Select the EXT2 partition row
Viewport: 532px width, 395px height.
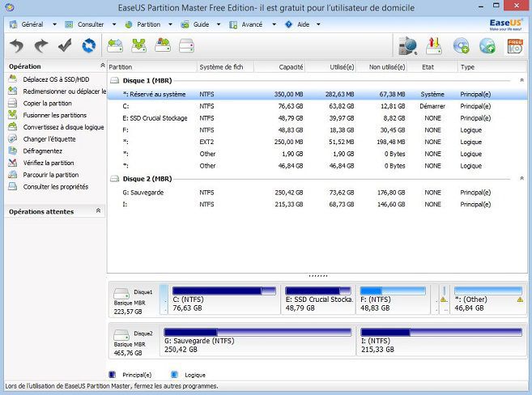pos(317,142)
